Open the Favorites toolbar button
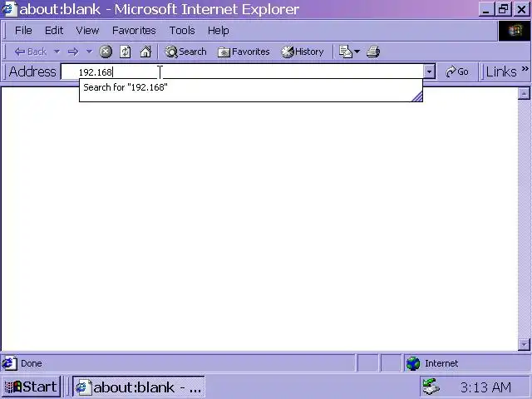 pos(244,52)
